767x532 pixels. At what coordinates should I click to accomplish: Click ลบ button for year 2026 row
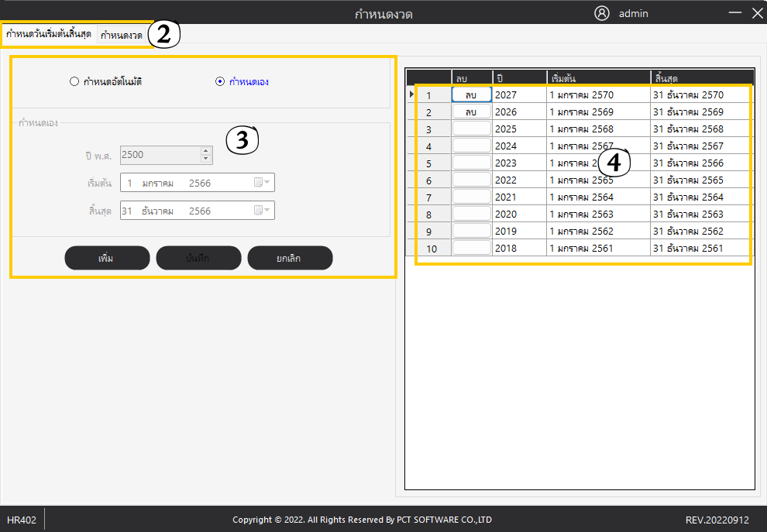(x=471, y=112)
